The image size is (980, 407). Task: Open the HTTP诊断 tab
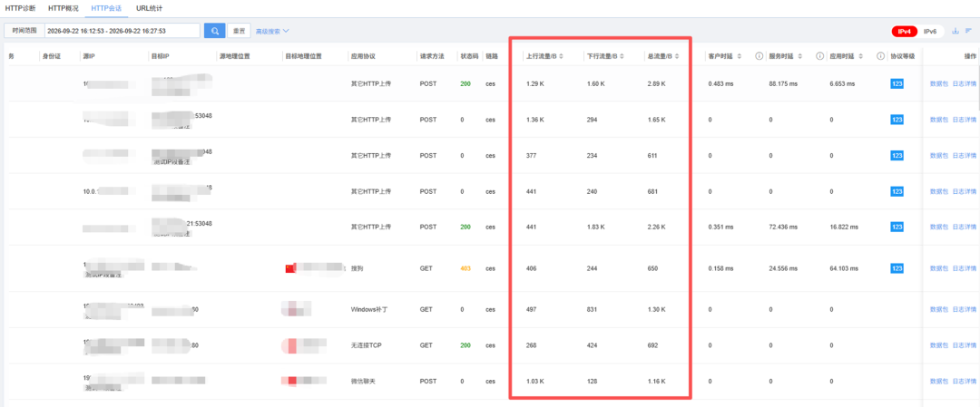20,8
